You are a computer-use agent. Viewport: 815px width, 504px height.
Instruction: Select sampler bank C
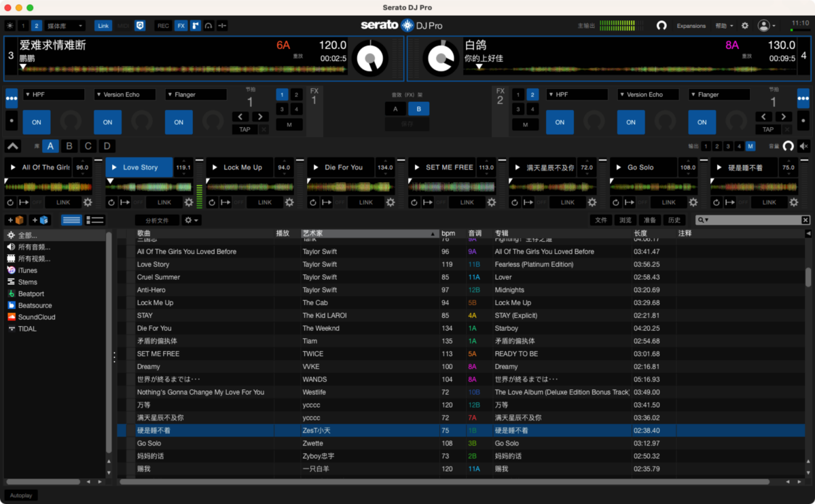click(88, 146)
